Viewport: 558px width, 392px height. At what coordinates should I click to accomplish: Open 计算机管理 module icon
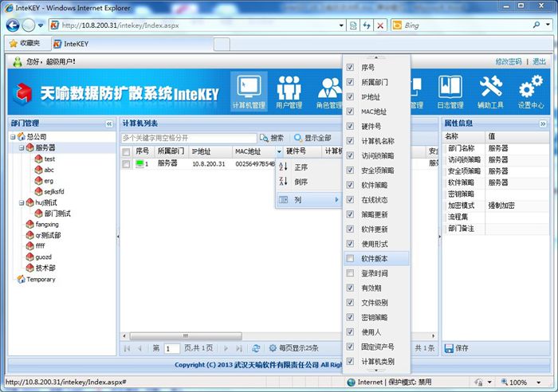click(249, 92)
